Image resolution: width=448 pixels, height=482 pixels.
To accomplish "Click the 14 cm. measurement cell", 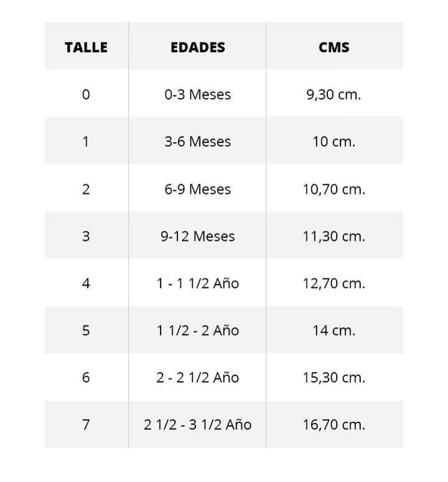I will click(334, 330).
